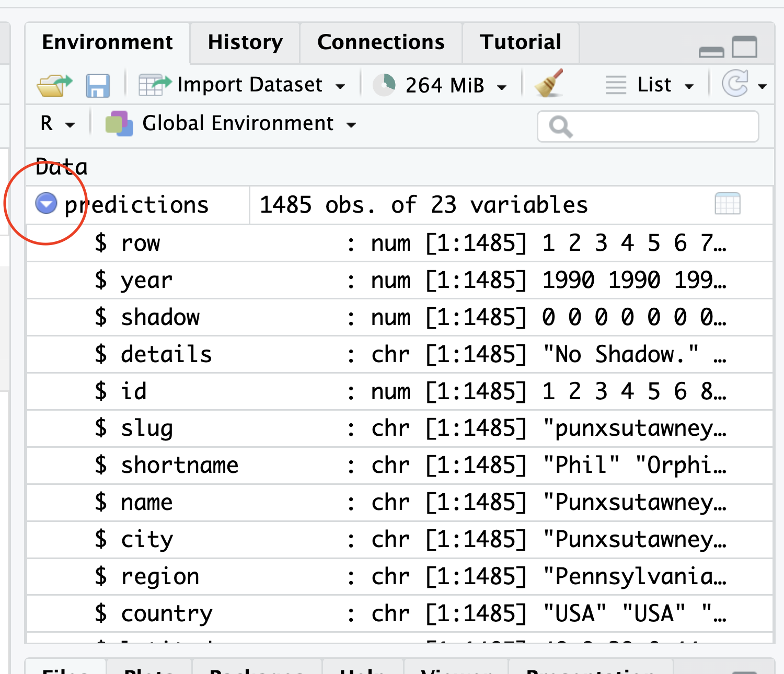The height and width of the screenshot is (674, 784).
Task: Select the '$ name' variable row
Action: (400, 503)
